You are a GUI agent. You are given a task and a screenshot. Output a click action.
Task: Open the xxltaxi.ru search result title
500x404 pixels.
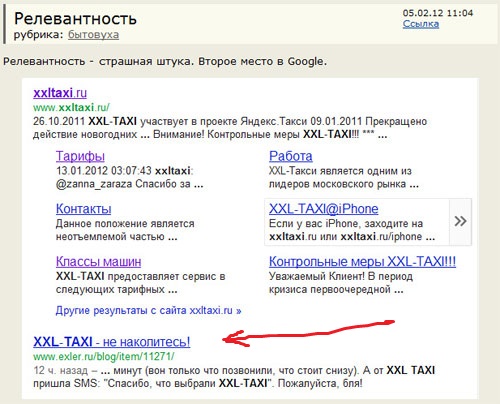(60, 93)
